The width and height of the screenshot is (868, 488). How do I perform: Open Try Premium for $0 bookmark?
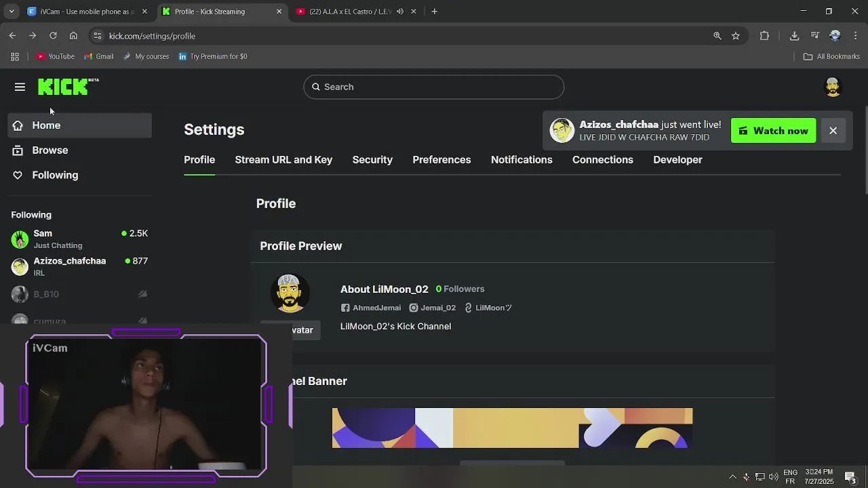[212, 56]
